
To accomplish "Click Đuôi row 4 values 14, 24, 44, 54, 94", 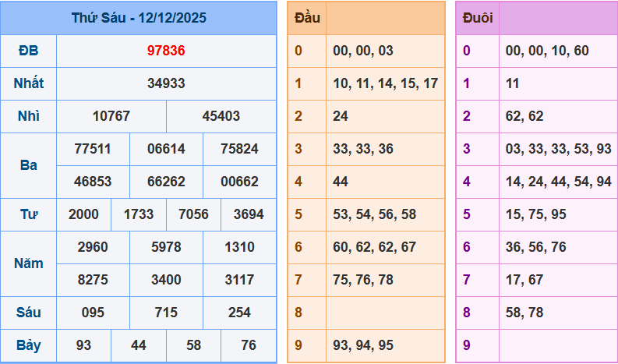I will (558, 182).
